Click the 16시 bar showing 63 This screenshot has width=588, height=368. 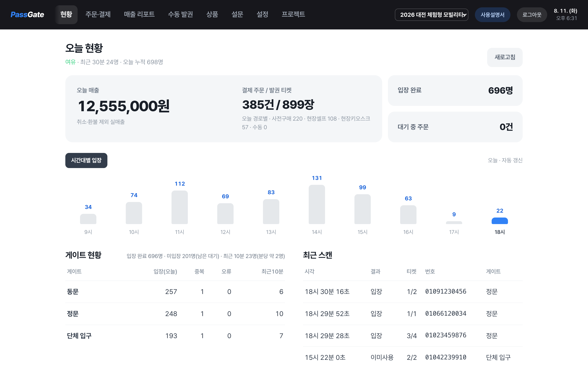[x=408, y=214]
